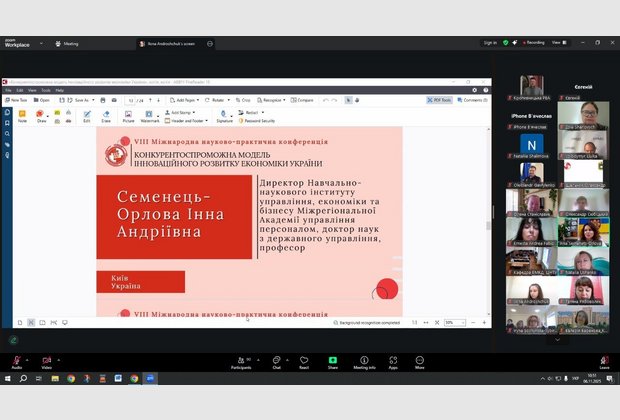620x420 pixels.
Task: Switch to the Meeting tab
Action: click(67, 44)
